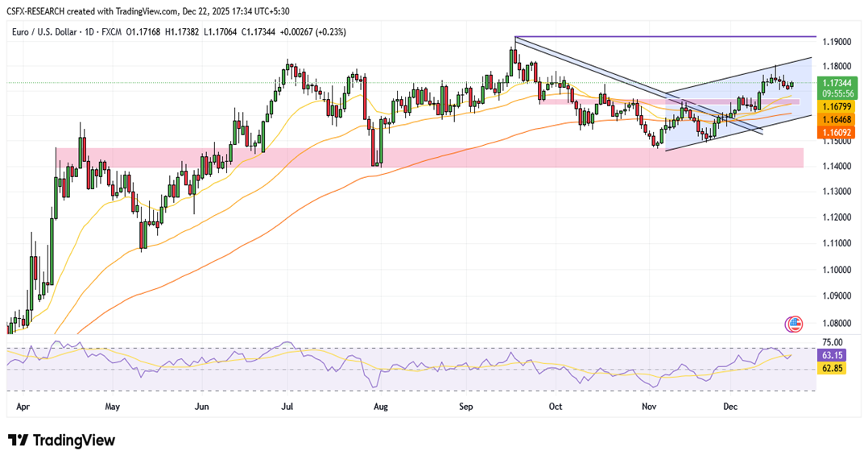
Task: Click the TradingView logo at bottom left
Action: [x=62, y=440]
